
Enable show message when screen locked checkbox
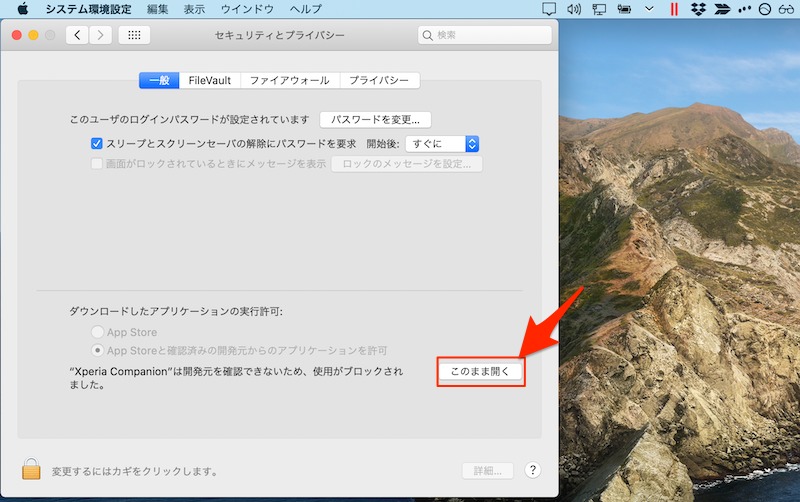pyautogui.click(x=97, y=163)
